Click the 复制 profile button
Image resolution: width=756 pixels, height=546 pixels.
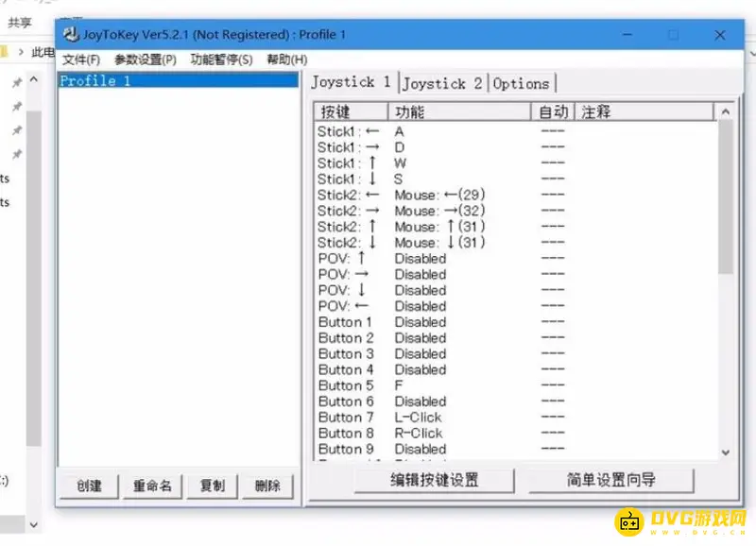[212, 486]
